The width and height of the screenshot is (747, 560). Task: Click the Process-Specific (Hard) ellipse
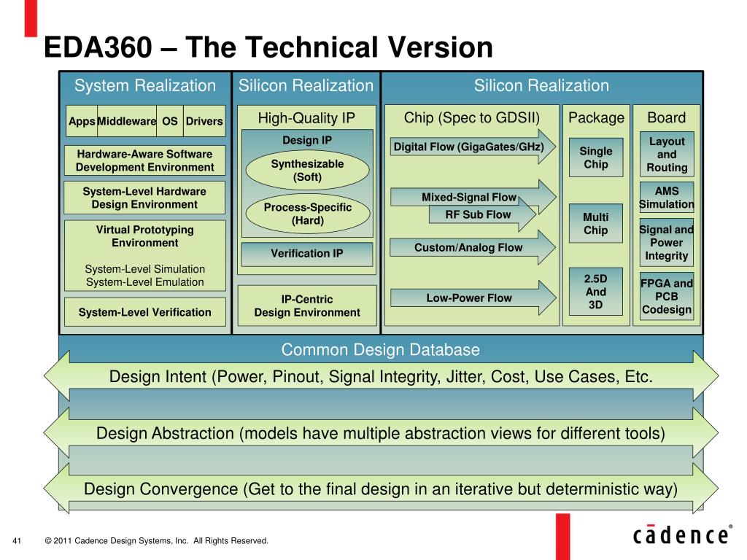[x=307, y=214]
